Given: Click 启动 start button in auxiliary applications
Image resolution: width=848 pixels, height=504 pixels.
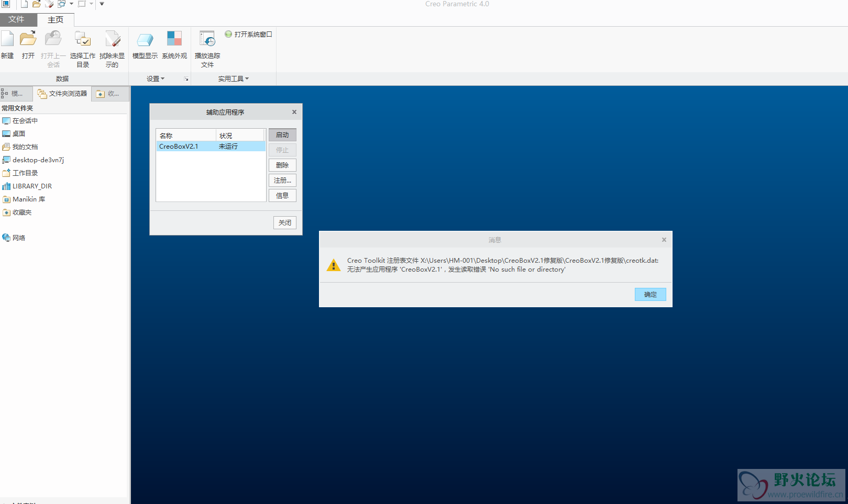Looking at the screenshot, I should (282, 135).
